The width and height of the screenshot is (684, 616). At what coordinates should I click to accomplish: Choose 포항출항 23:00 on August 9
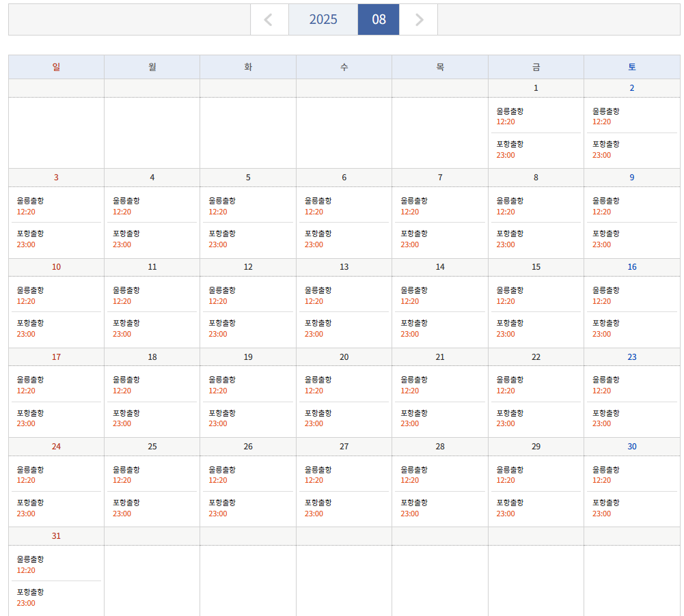click(x=606, y=239)
